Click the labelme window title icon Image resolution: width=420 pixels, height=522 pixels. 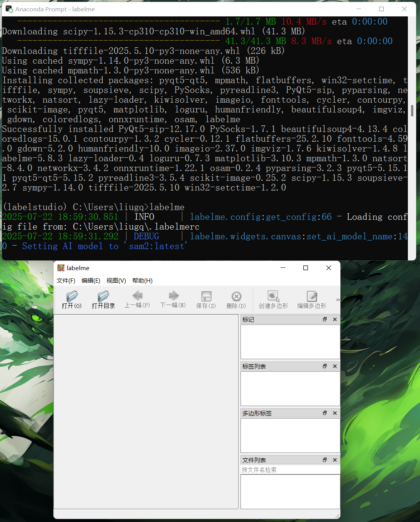(61, 268)
